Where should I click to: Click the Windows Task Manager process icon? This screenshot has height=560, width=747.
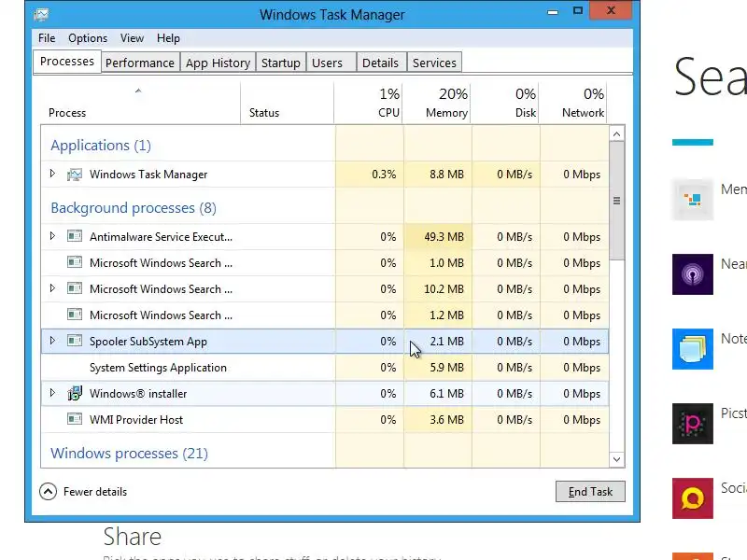75,175
